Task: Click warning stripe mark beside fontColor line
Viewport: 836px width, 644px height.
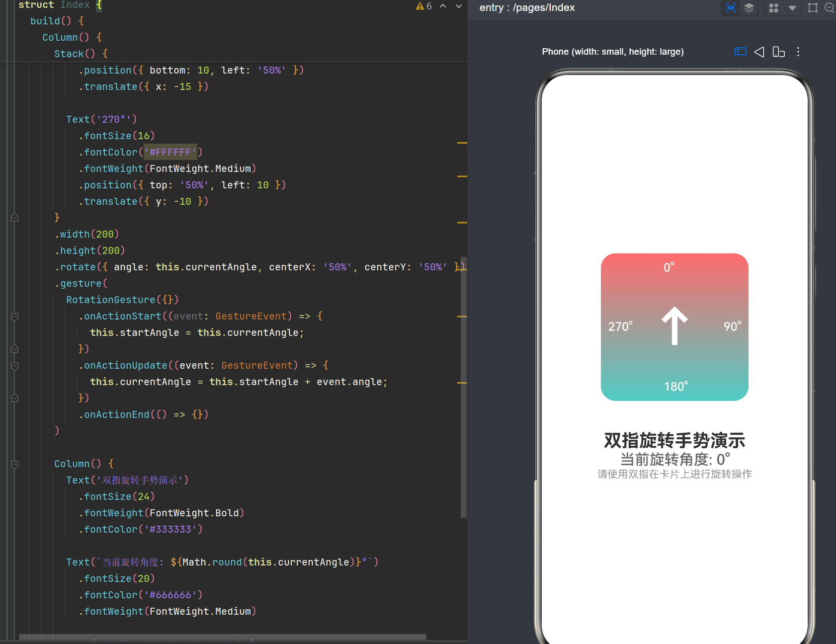Action: (x=462, y=143)
